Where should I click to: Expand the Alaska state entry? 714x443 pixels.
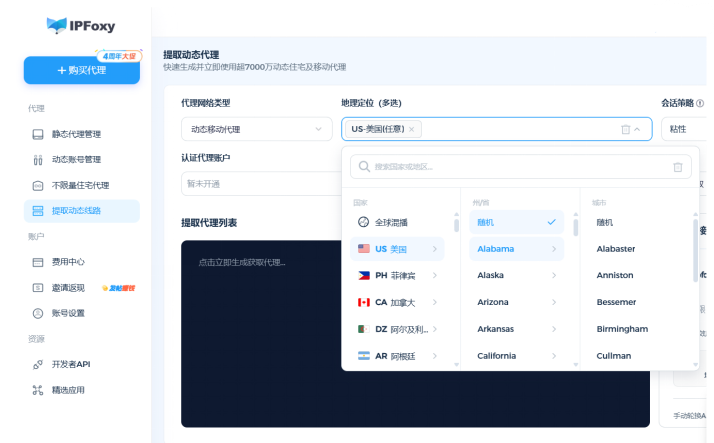point(516,275)
